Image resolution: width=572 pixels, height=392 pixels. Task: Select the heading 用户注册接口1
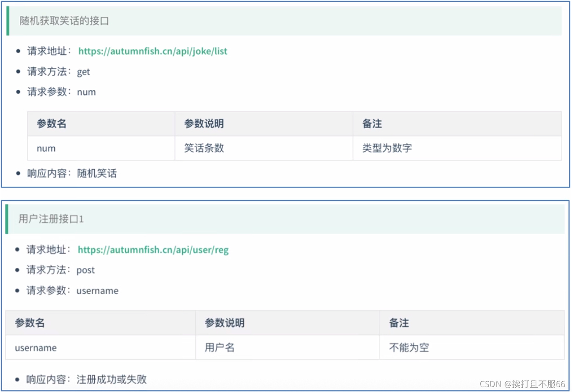click(x=51, y=219)
